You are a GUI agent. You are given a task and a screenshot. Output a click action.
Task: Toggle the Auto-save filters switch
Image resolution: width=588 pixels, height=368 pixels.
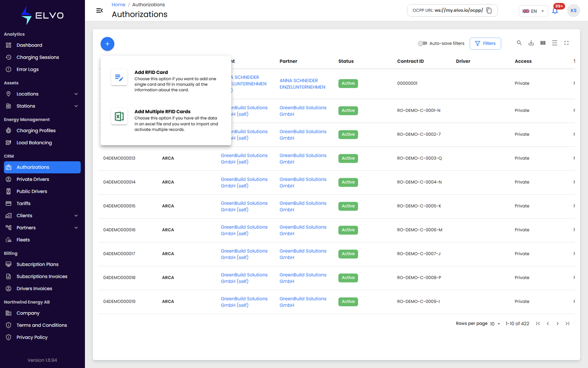(423, 43)
